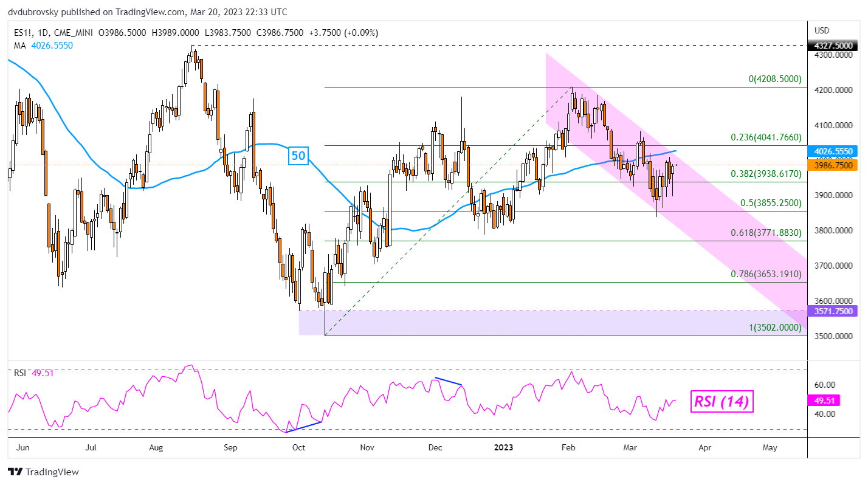Image resolution: width=868 pixels, height=485 pixels.
Task: Click the Mar label on time axis
Action: [632, 448]
